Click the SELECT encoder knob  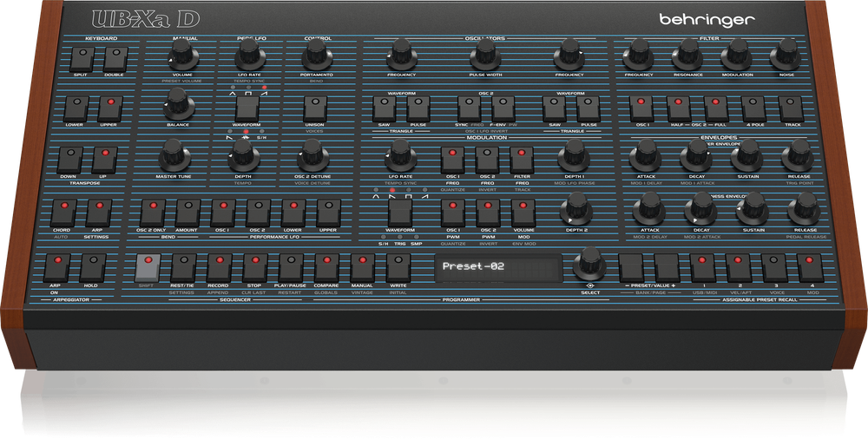pyautogui.click(x=590, y=263)
